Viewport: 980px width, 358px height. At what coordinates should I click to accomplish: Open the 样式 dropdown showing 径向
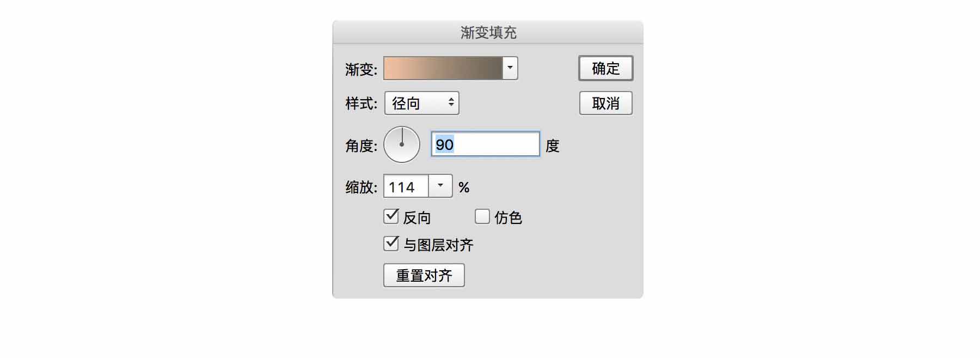[x=422, y=104]
